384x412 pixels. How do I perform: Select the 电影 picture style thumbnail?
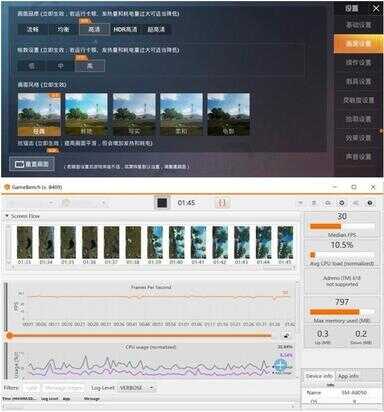click(228, 114)
